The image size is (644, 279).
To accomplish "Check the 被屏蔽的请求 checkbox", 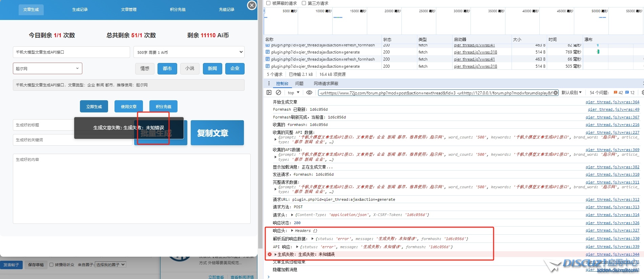I will [x=268, y=3].
